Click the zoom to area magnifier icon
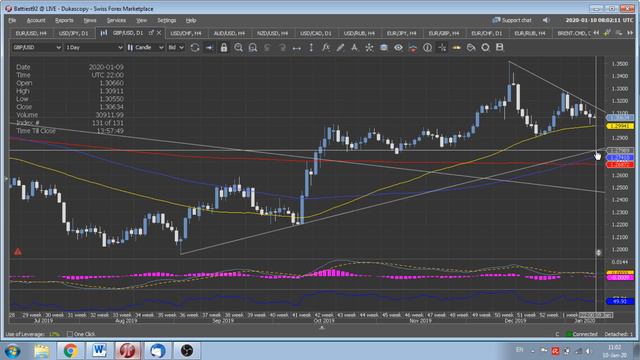Image resolution: width=640 pixels, height=360 pixels. (x=253, y=48)
